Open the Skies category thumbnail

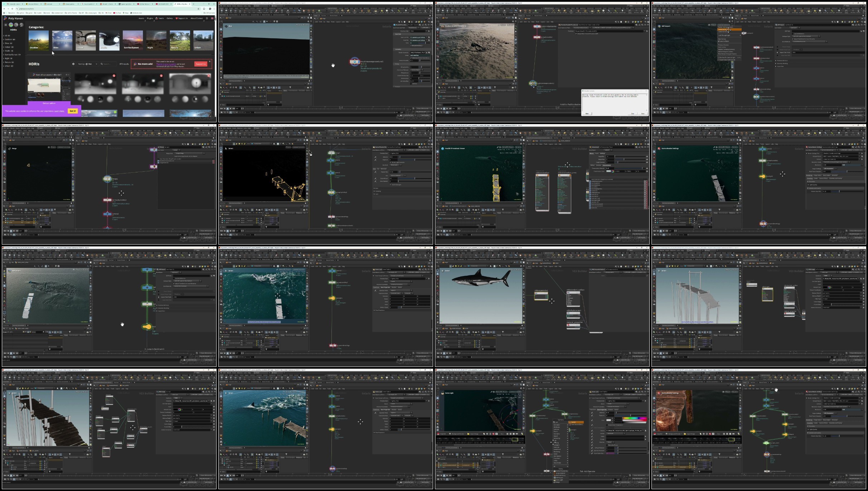coord(62,40)
